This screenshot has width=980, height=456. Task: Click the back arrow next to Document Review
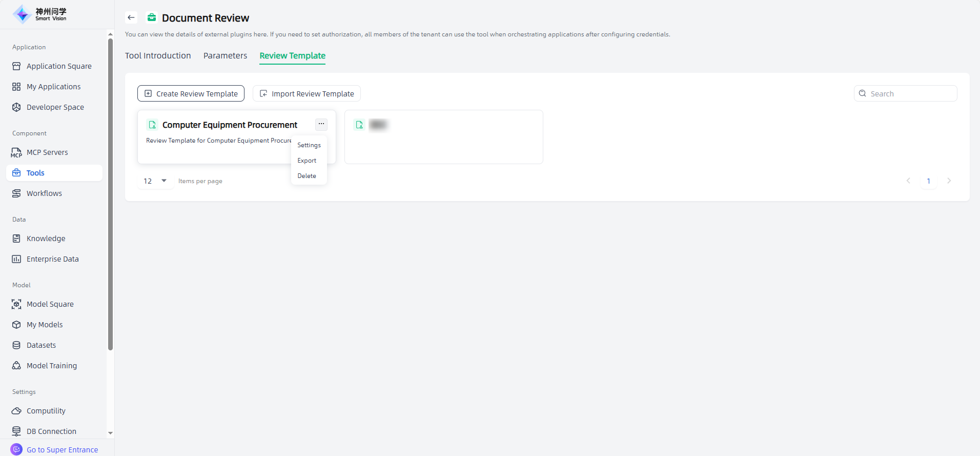coord(131,17)
